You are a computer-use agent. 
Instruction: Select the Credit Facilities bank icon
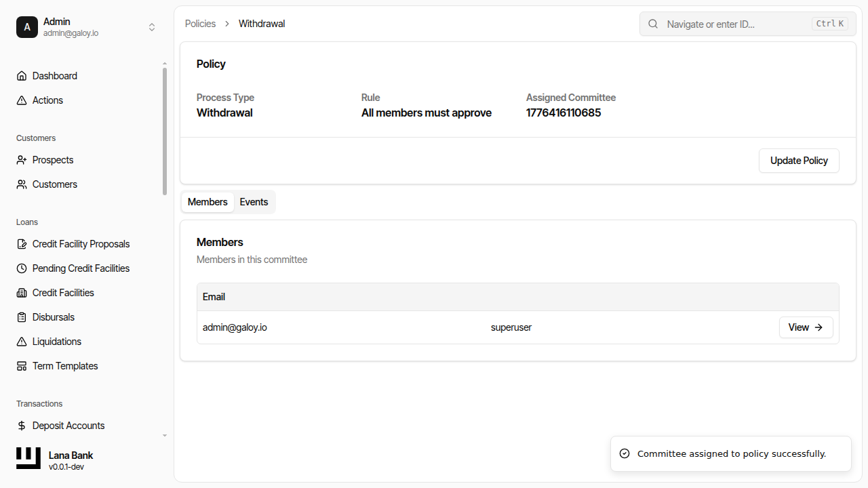pyautogui.click(x=21, y=292)
